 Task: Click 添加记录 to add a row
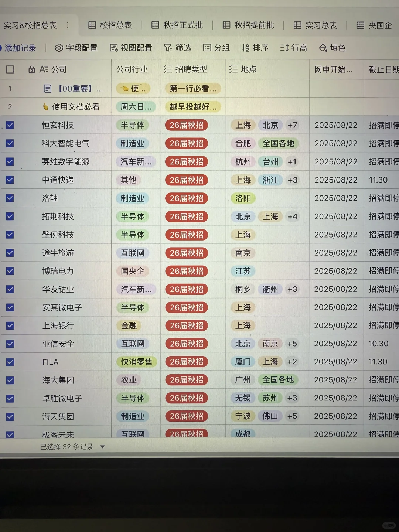pos(19,48)
